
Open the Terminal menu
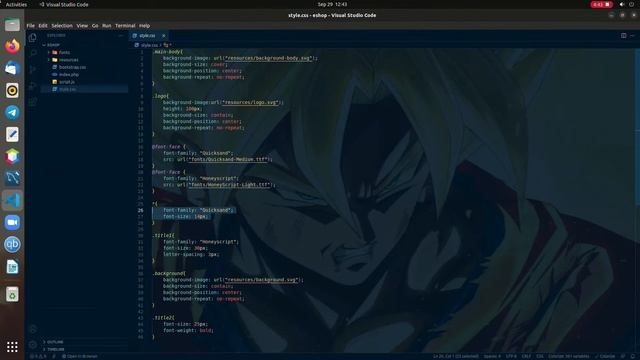(x=125, y=25)
